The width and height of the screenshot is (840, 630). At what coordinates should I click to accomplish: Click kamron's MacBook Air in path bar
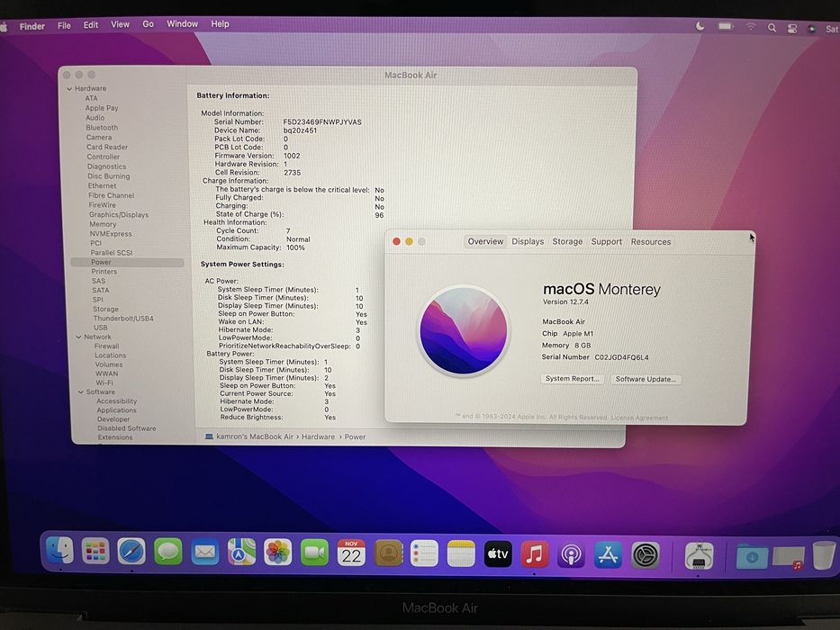point(255,436)
